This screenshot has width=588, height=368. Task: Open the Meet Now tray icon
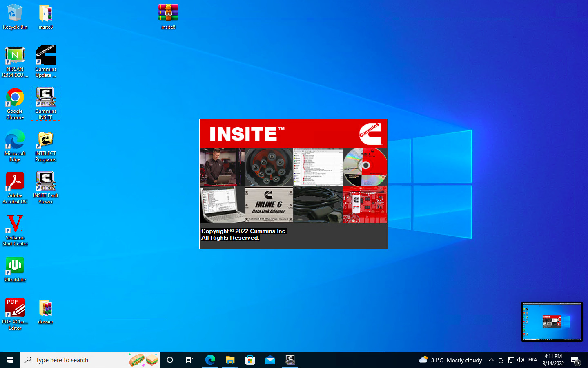[501, 360]
